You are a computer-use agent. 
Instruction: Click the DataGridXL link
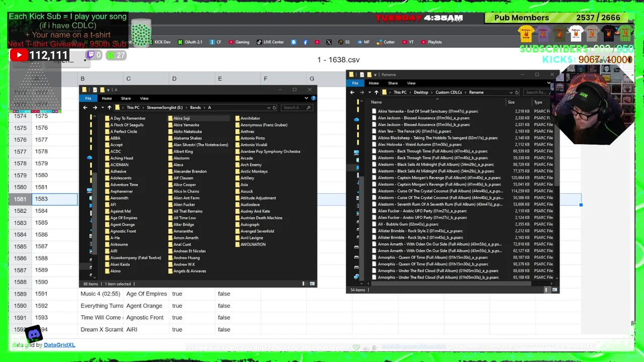coord(59,345)
